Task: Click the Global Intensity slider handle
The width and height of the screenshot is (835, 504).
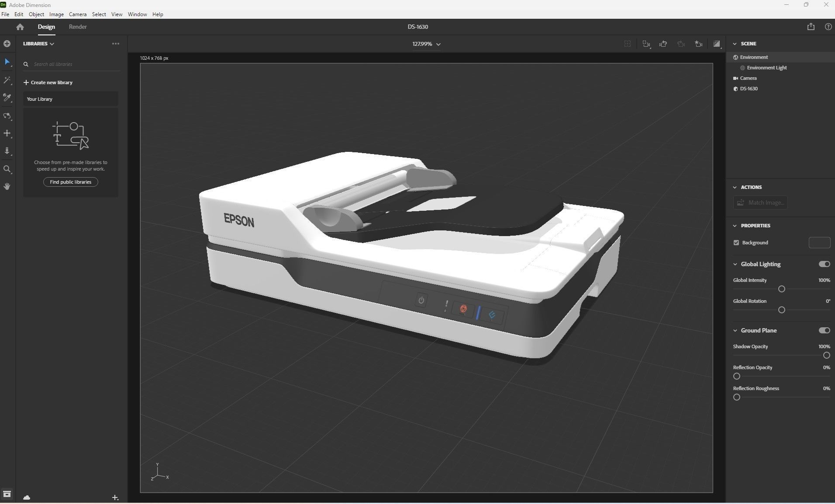Action: click(x=782, y=289)
